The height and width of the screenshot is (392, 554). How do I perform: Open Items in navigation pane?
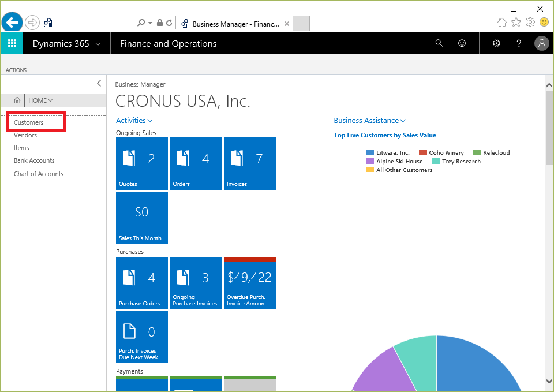click(21, 148)
